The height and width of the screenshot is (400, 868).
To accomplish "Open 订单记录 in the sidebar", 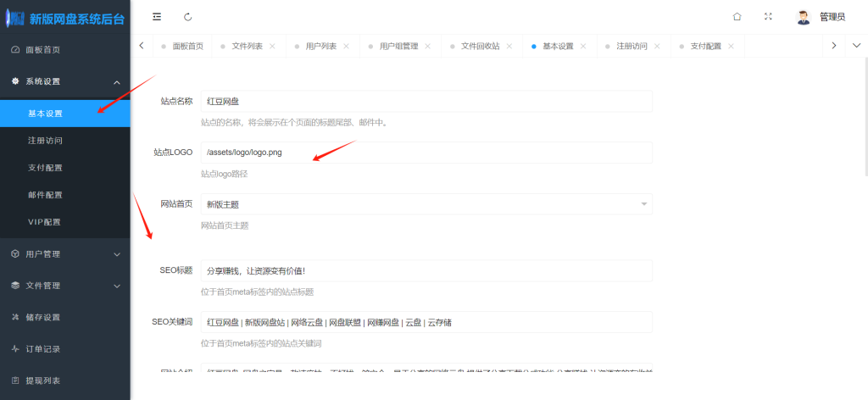I will (64, 349).
